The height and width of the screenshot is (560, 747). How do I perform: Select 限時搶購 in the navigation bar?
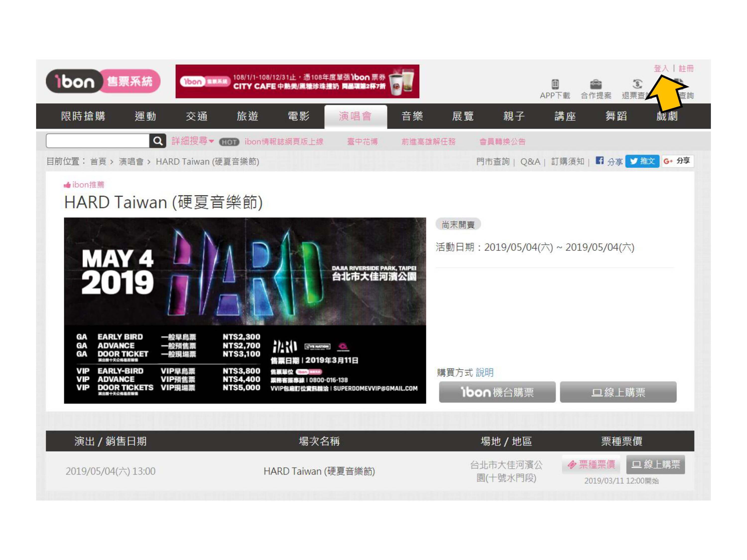(x=83, y=116)
